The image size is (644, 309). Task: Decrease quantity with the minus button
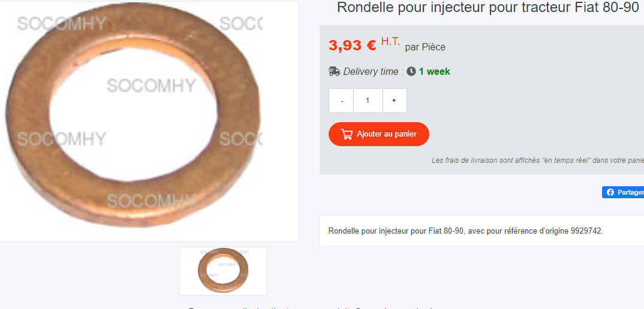pos(341,101)
